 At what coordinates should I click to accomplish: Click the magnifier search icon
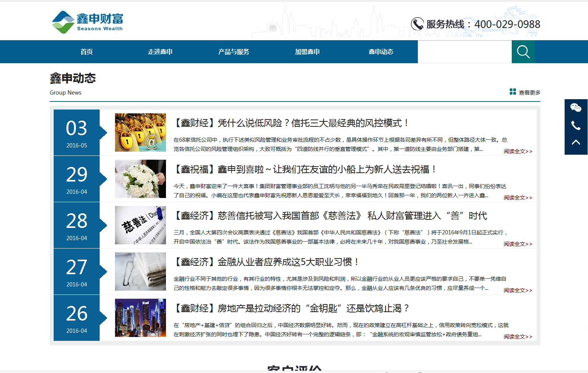(x=523, y=52)
